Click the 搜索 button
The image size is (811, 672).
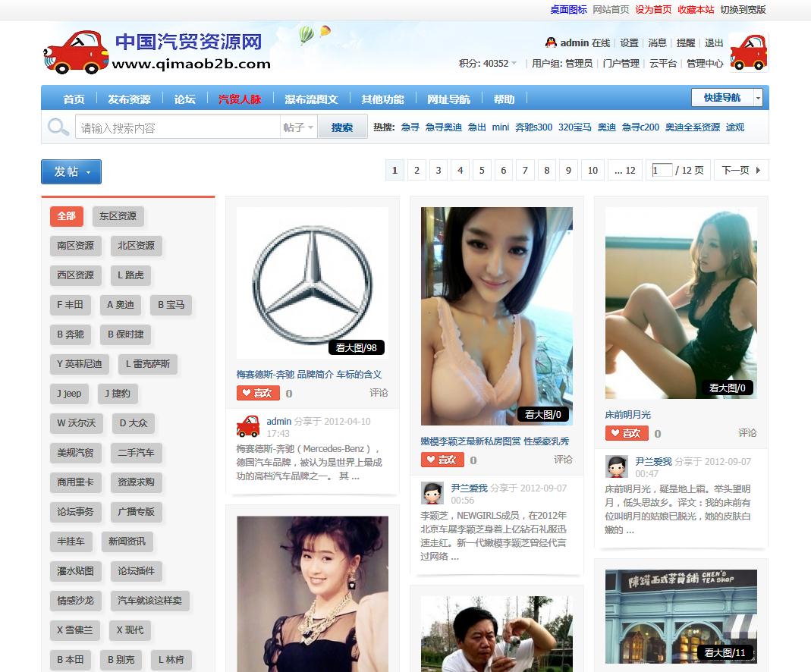pyautogui.click(x=343, y=126)
